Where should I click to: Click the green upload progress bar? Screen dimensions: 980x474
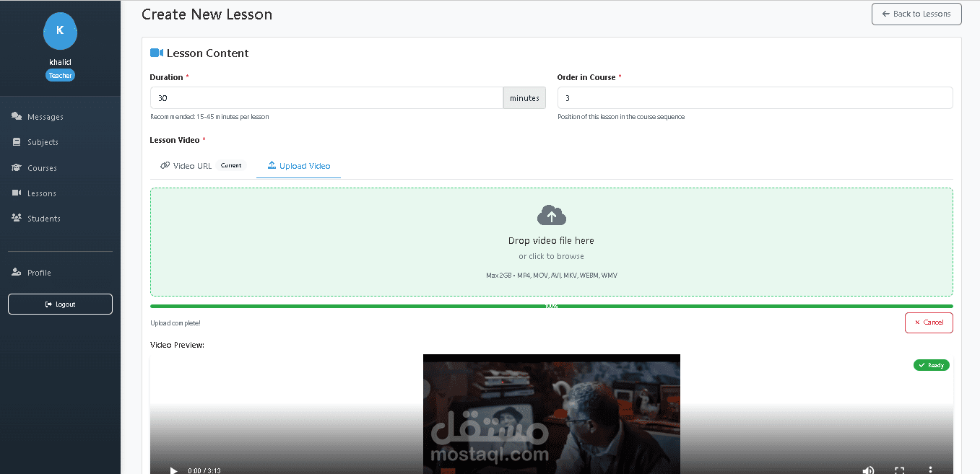[552, 306]
